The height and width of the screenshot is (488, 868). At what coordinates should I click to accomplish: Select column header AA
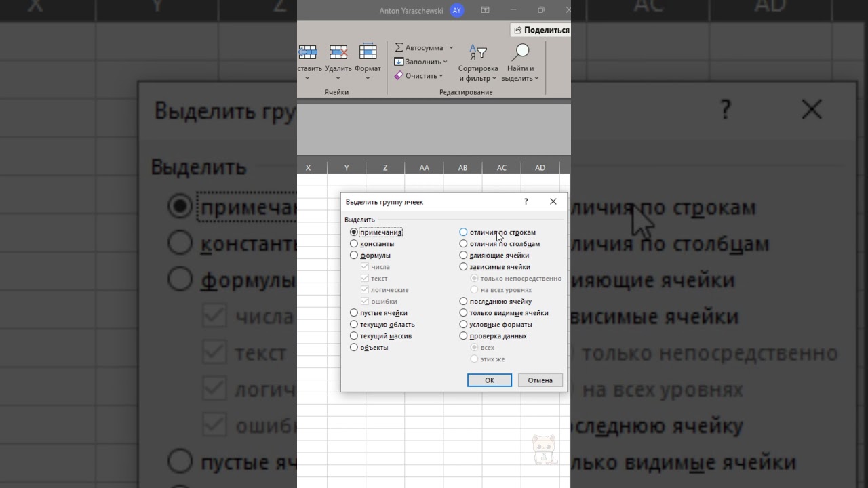pos(424,168)
